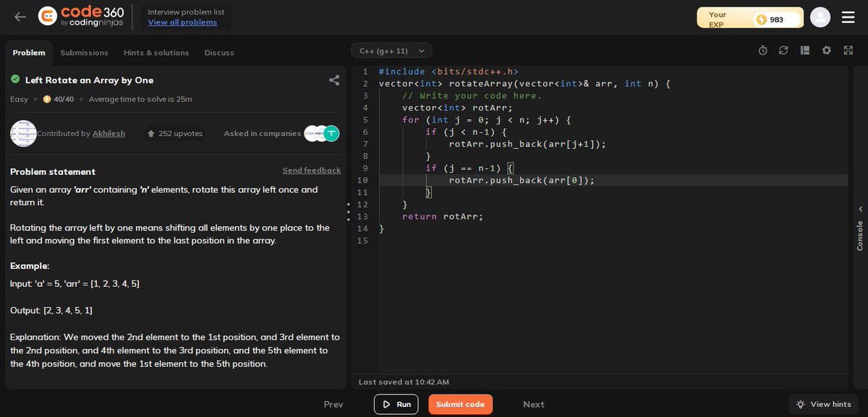Open editor settings gear icon

(x=827, y=51)
